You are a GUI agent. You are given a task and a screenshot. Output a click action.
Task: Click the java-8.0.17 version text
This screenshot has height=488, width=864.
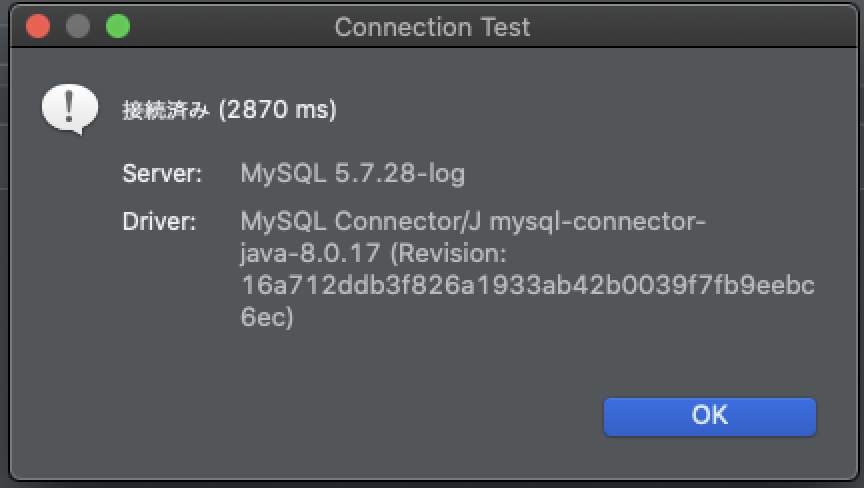tap(311, 253)
